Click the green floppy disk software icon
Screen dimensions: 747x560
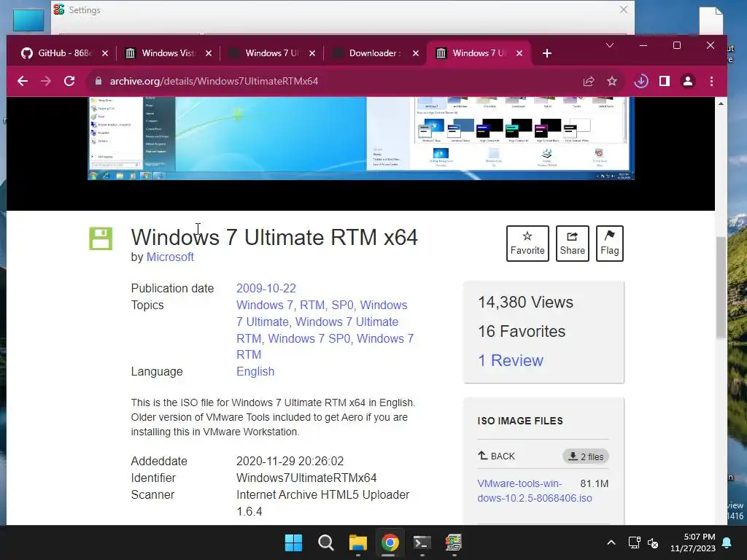click(x=101, y=238)
